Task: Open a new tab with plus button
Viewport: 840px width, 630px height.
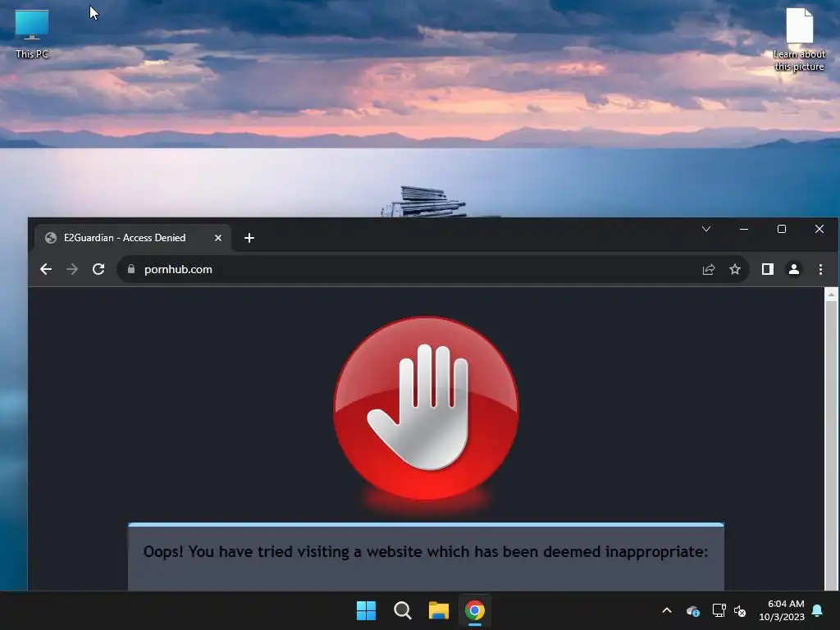Action: point(249,238)
